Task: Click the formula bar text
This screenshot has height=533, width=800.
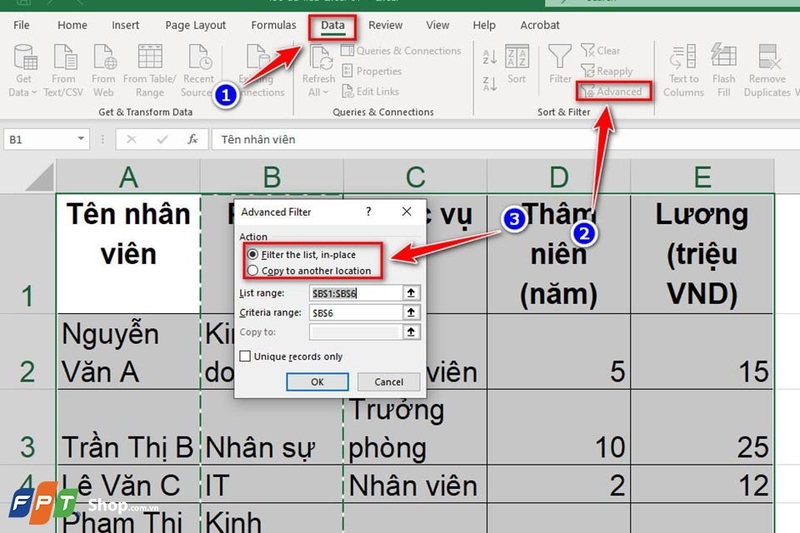Action: coord(258,139)
